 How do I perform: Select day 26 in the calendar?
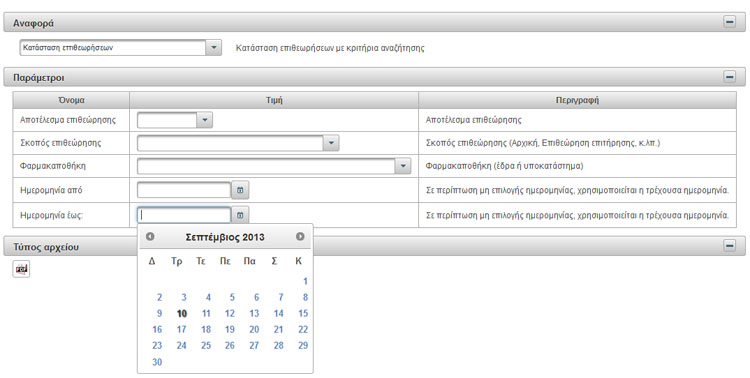click(x=230, y=345)
